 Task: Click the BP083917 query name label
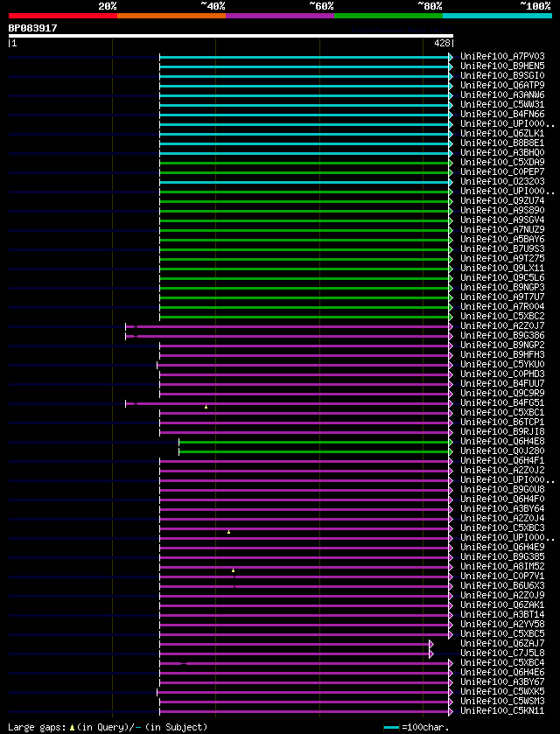point(32,28)
